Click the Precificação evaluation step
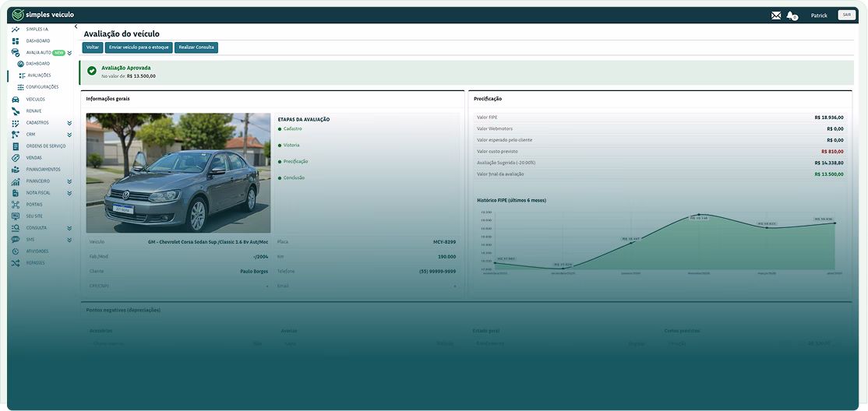 tap(295, 162)
